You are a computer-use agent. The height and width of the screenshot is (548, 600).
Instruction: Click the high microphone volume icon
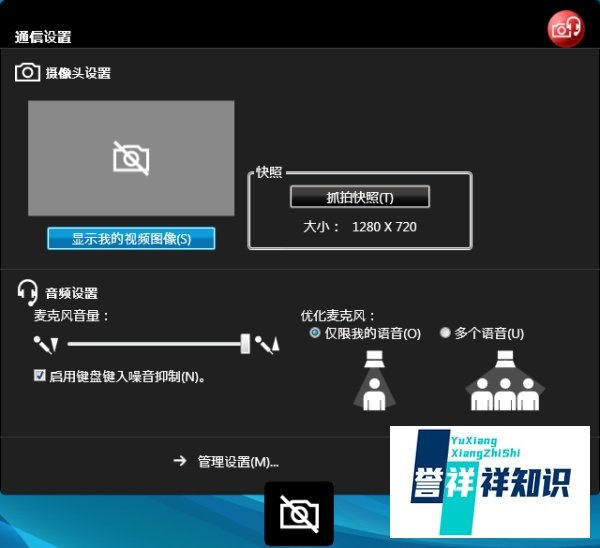pyautogui.click(x=267, y=344)
